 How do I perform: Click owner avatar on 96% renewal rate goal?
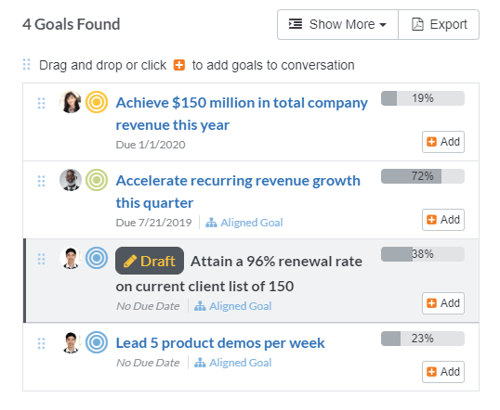pyautogui.click(x=70, y=258)
